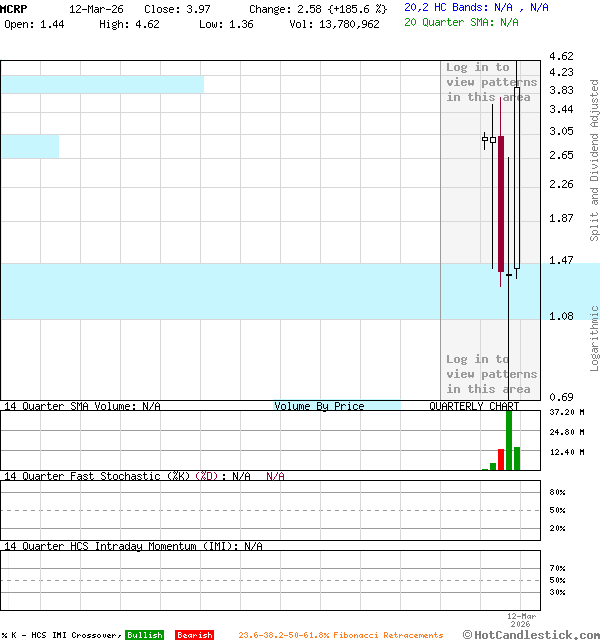Click the 14 Quarter SMA Volume label
The image size is (600, 640).
[82, 406]
